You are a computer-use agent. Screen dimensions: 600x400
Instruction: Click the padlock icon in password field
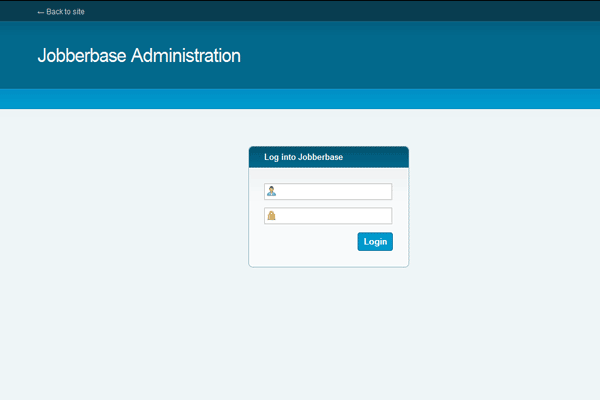271,216
